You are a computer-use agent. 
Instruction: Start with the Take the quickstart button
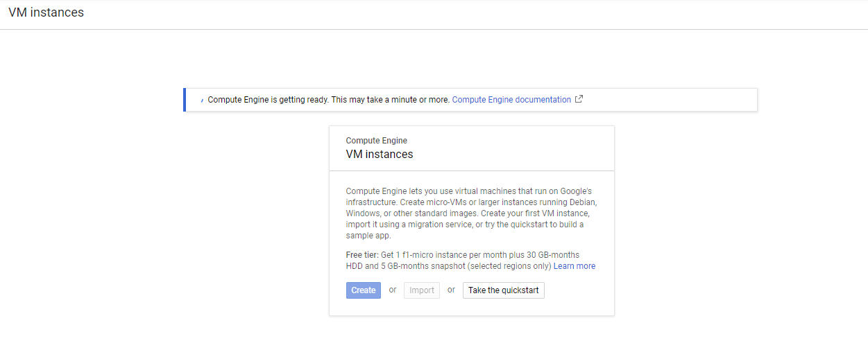[503, 290]
